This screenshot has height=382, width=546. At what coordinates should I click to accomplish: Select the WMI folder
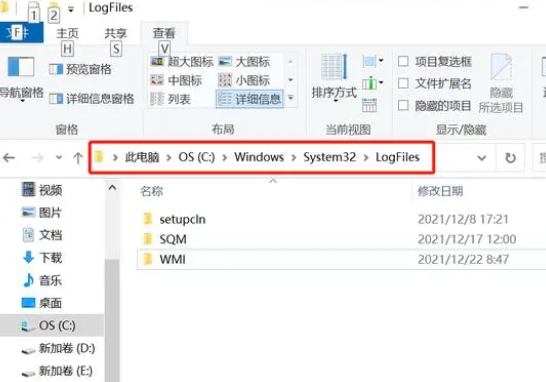(x=172, y=259)
